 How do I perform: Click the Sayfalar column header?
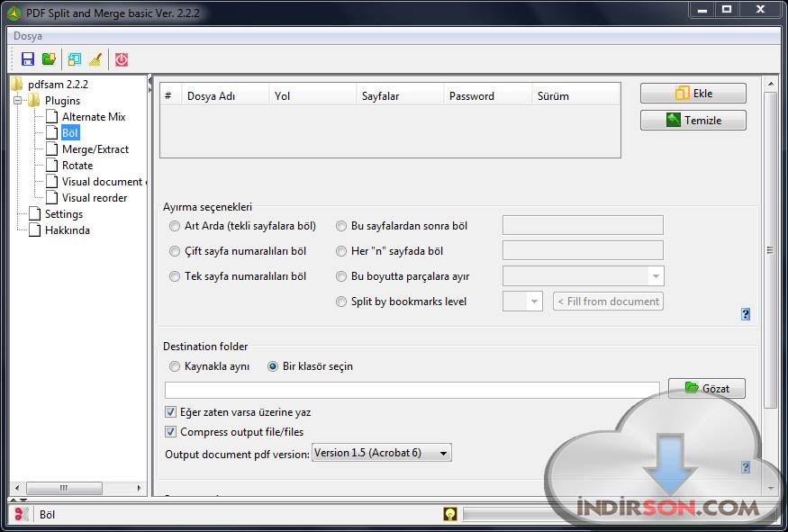pos(400,96)
